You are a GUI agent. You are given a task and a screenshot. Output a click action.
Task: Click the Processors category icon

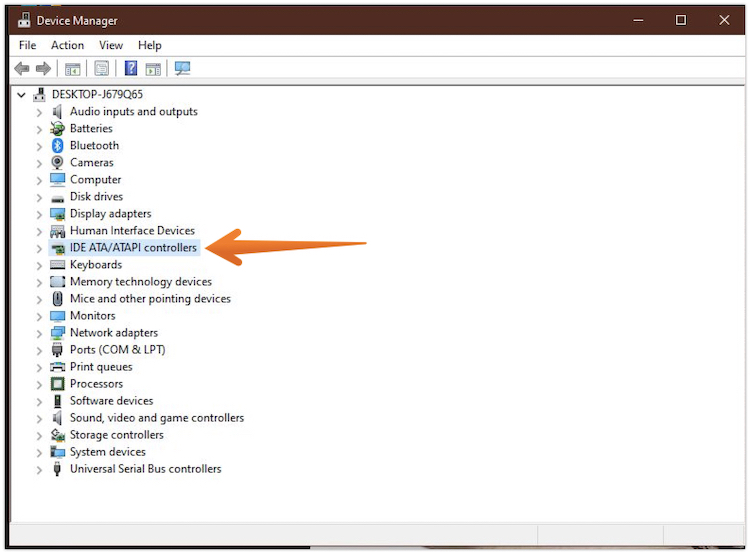coord(58,384)
